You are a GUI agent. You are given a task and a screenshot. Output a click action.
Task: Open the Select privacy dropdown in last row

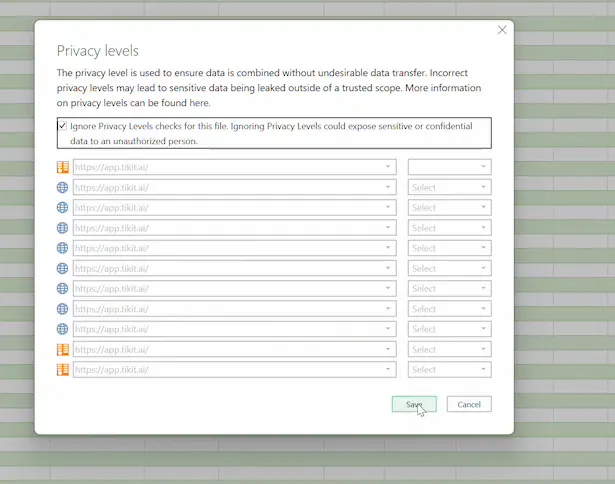point(449,369)
